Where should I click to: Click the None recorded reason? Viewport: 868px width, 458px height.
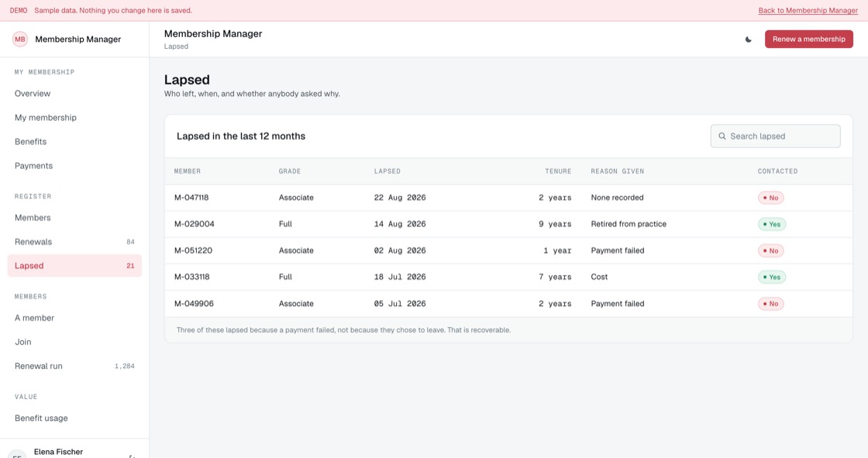pos(617,198)
